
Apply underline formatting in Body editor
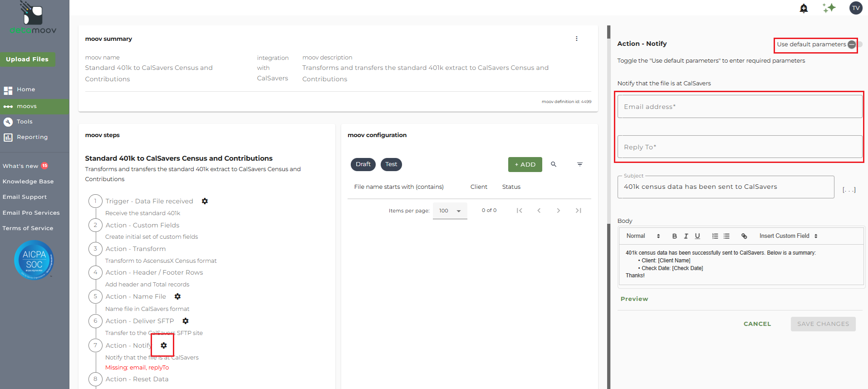click(x=697, y=236)
